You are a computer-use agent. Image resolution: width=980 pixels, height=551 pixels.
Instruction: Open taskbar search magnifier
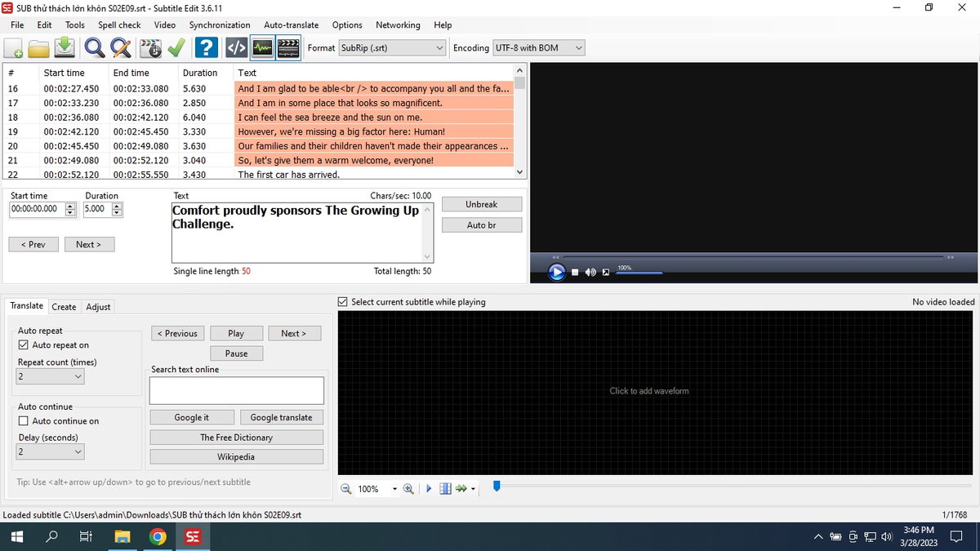51,536
